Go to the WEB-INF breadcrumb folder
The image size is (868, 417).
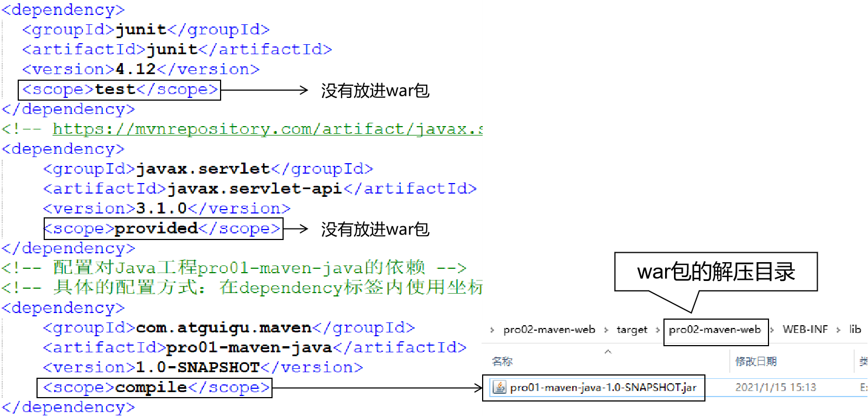805,330
